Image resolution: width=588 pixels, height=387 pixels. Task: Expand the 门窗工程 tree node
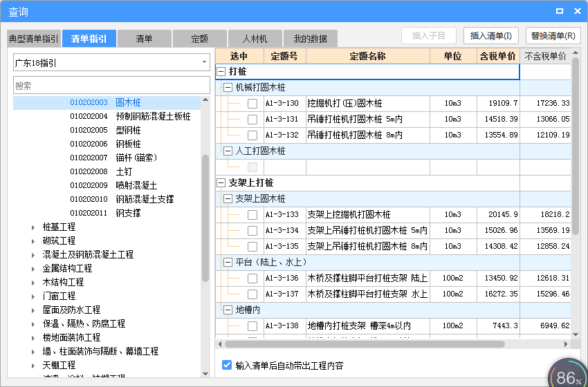pyautogui.click(x=33, y=296)
